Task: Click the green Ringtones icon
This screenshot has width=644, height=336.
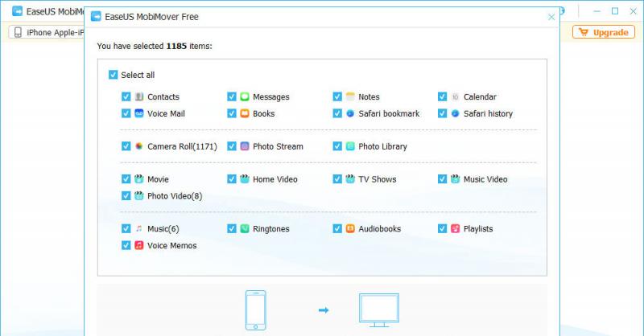Action: point(245,228)
